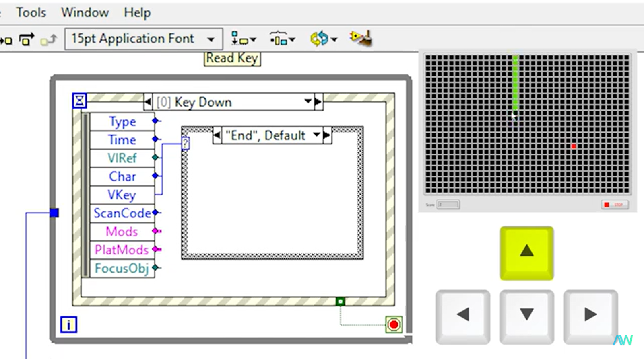644x359 pixels.
Task: Select the green tunnel on event structure border
Action: coord(341,301)
